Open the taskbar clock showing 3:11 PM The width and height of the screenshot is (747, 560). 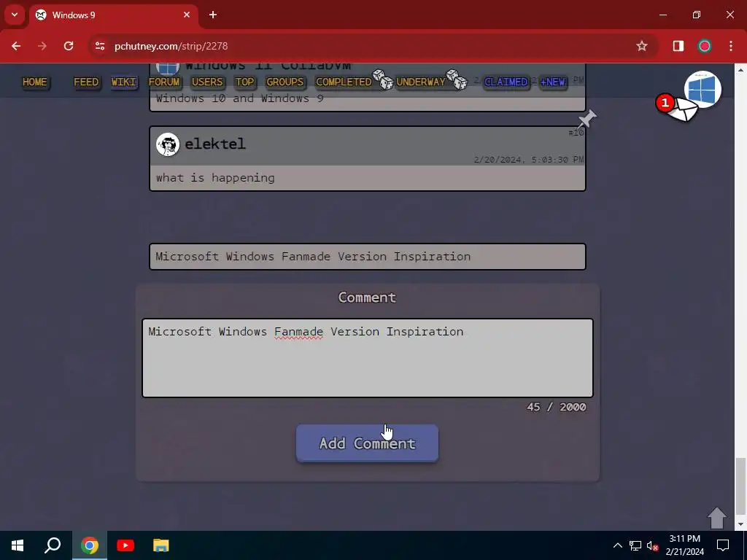[x=684, y=545]
